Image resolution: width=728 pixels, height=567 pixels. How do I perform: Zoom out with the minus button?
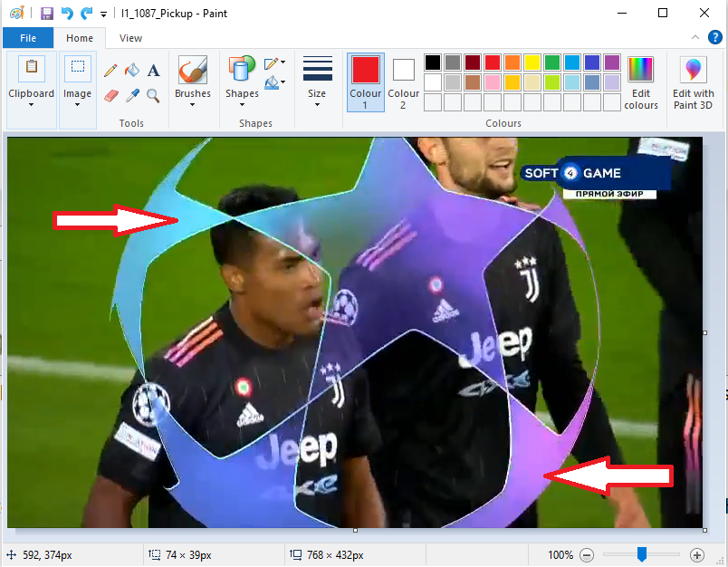pos(587,555)
